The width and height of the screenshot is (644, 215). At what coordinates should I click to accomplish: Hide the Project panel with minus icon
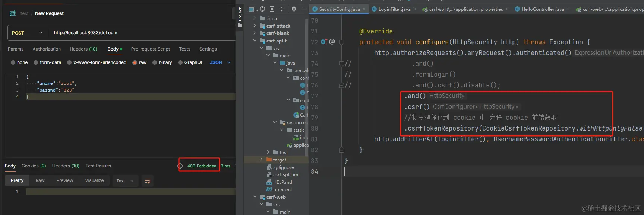pos(304,9)
